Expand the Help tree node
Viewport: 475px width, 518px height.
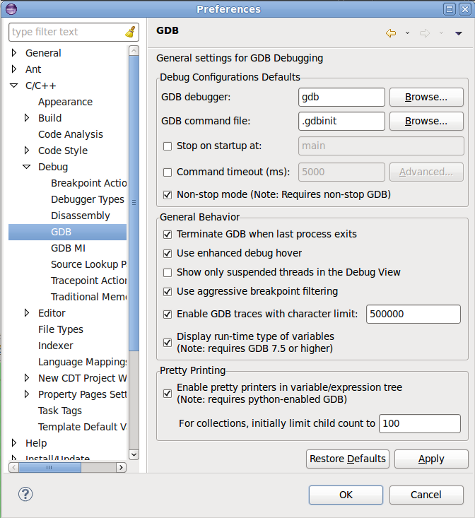coord(14,443)
